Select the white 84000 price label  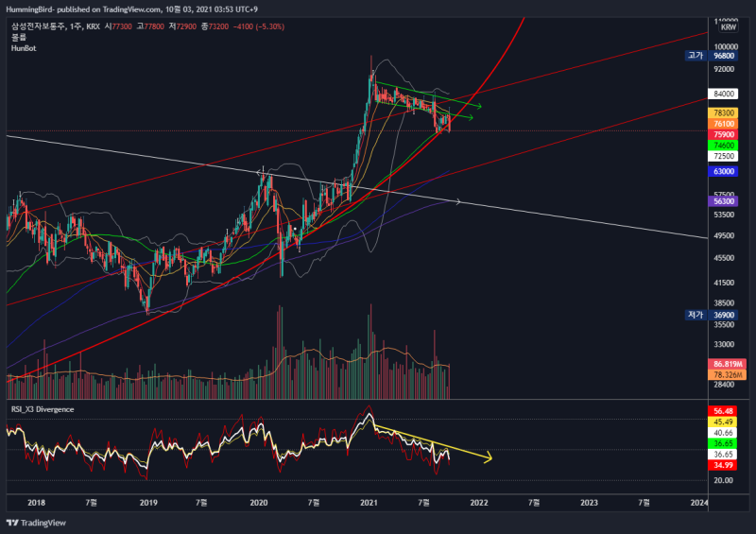723,94
